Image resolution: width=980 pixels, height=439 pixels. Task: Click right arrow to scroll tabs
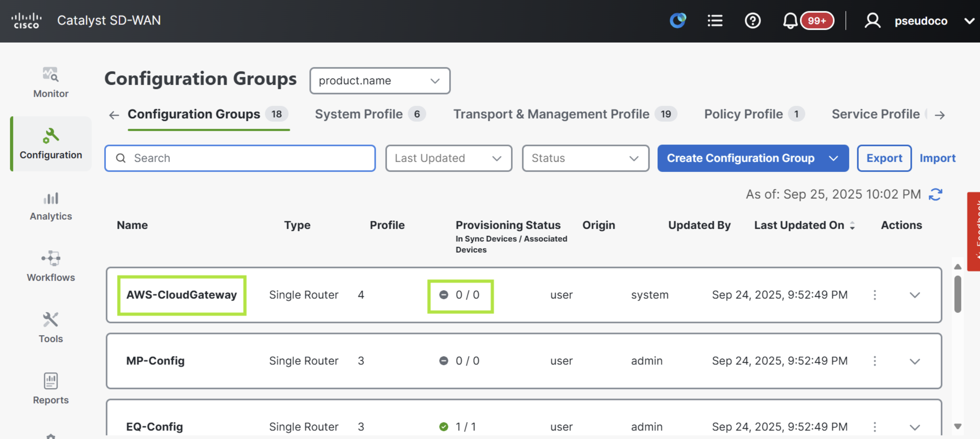pyautogui.click(x=940, y=115)
